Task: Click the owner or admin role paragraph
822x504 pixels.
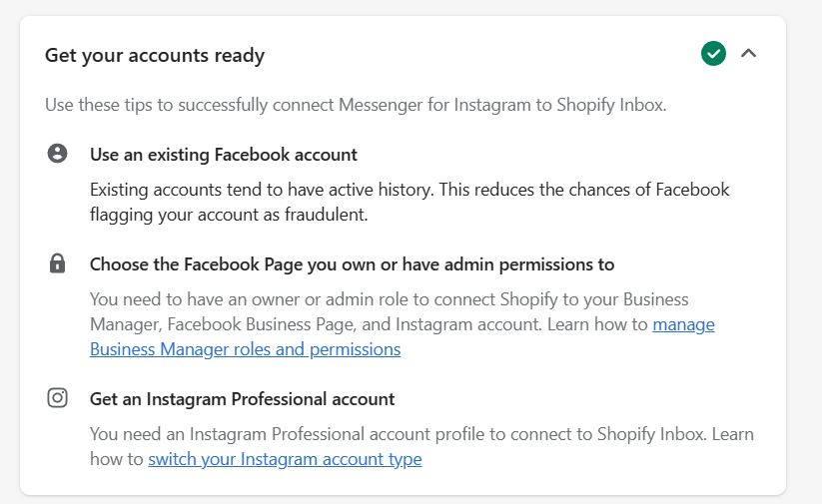Action: coord(403,324)
